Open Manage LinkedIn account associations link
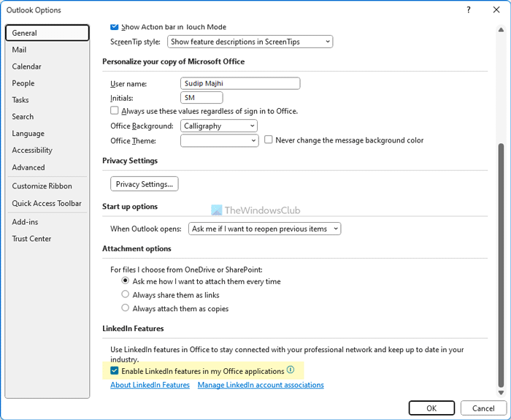Viewport: 511px width, 420px height. (x=261, y=385)
